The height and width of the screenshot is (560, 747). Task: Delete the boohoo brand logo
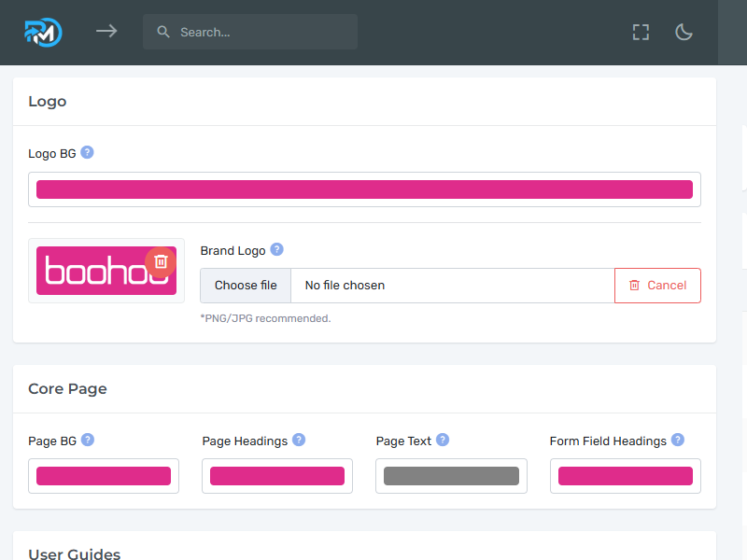click(161, 262)
